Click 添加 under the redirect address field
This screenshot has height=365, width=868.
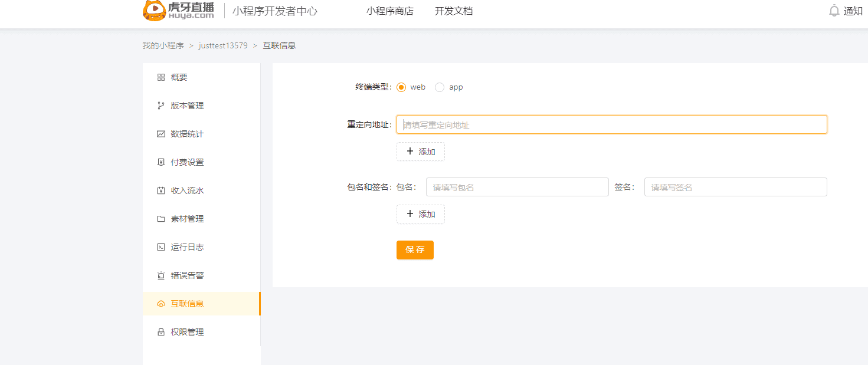tap(420, 152)
